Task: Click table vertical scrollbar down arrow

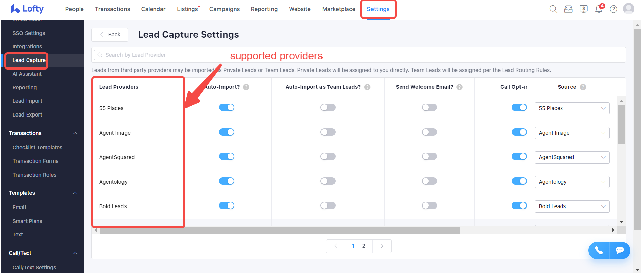Action: [x=621, y=222]
